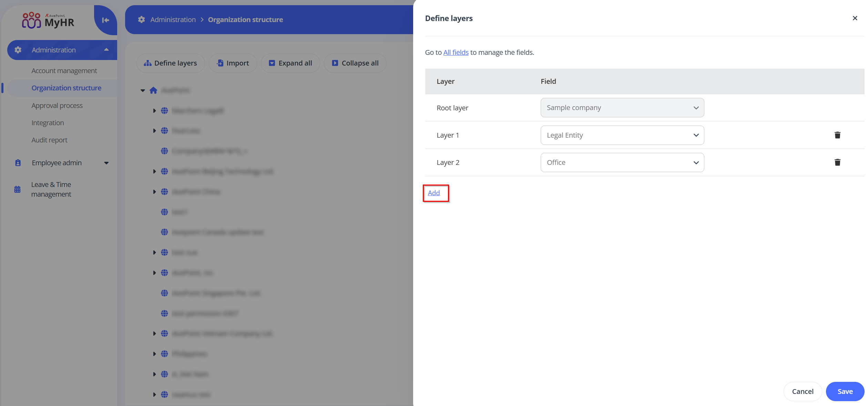Image resolution: width=868 pixels, height=406 pixels.
Task: Open the Layer 2 Office dropdown
Action: click(x=622, y=162)
